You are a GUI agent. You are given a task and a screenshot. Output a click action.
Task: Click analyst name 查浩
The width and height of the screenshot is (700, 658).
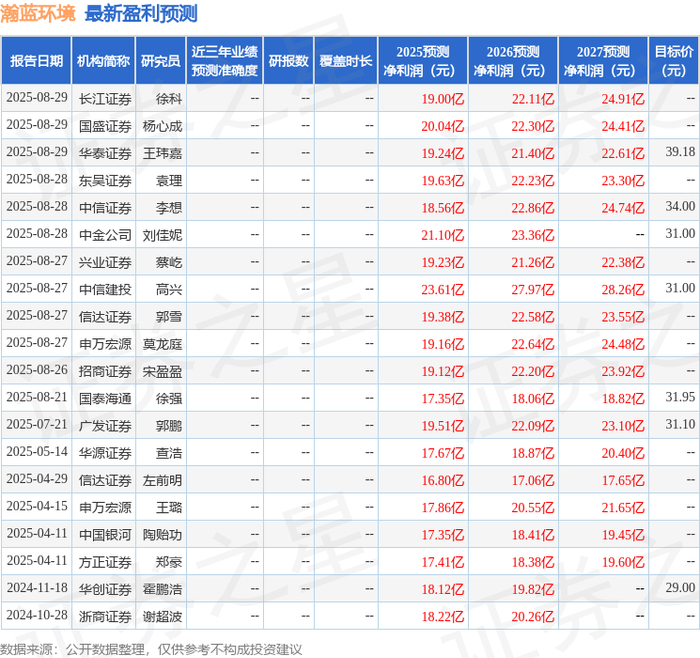point(169,453)
